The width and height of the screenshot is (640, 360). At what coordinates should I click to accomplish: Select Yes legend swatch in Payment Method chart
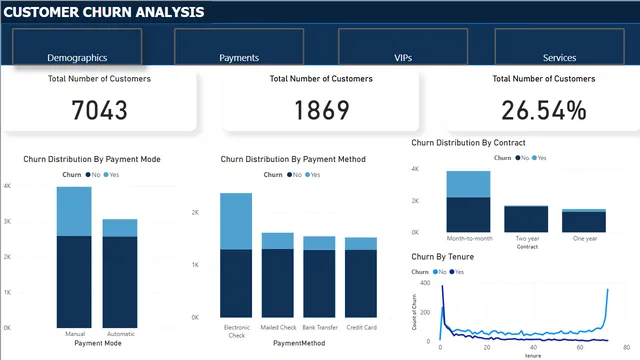click(307, 175)
